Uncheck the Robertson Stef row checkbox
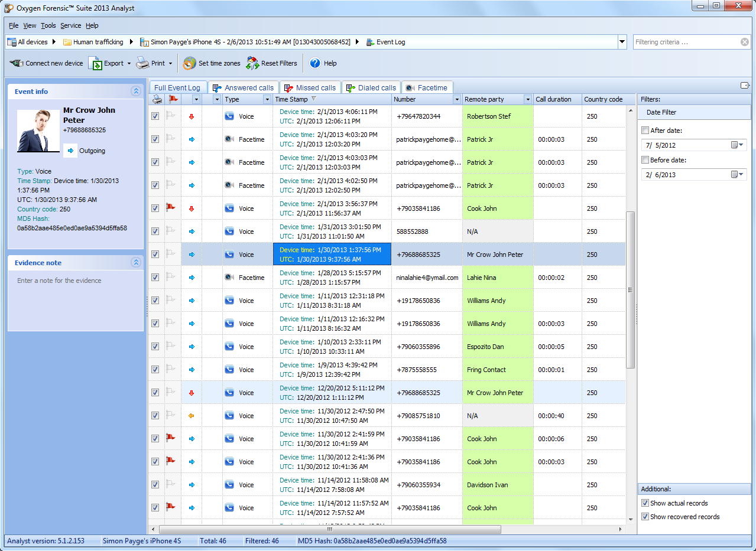 (155, 116)
